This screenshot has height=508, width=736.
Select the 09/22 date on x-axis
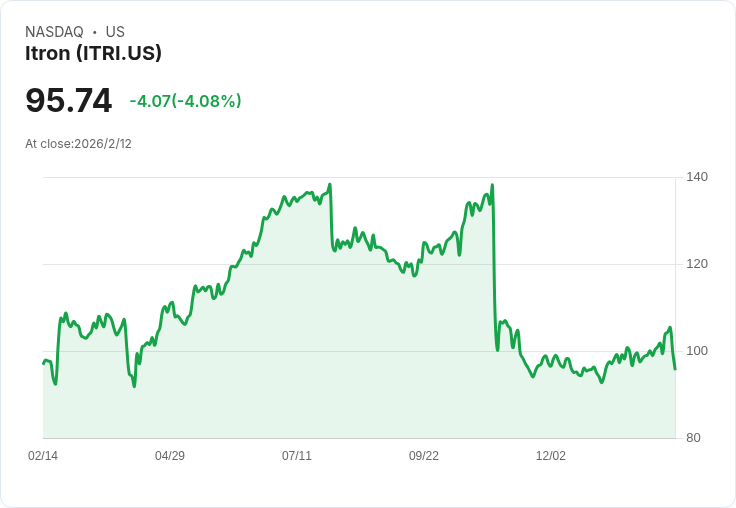coord(424,456)
